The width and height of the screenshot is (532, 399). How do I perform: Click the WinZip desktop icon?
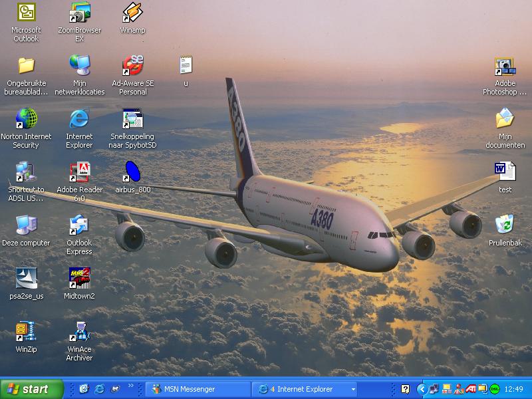pyautogui.click(x=26, y=331)
